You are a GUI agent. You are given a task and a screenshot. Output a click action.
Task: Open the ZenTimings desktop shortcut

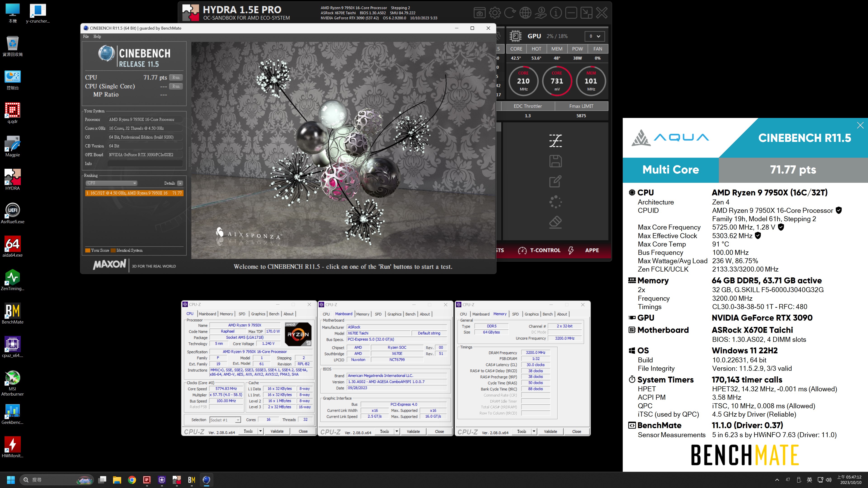(x=12, y=280)
